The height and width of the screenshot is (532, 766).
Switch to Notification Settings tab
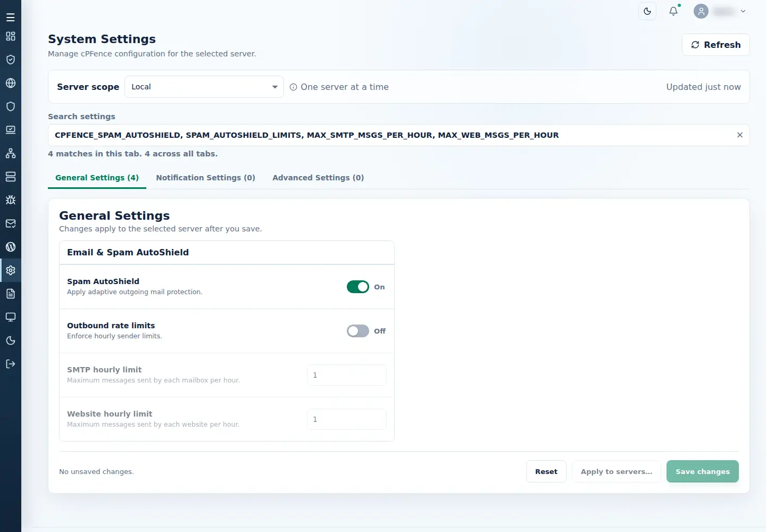pos(206,178)
